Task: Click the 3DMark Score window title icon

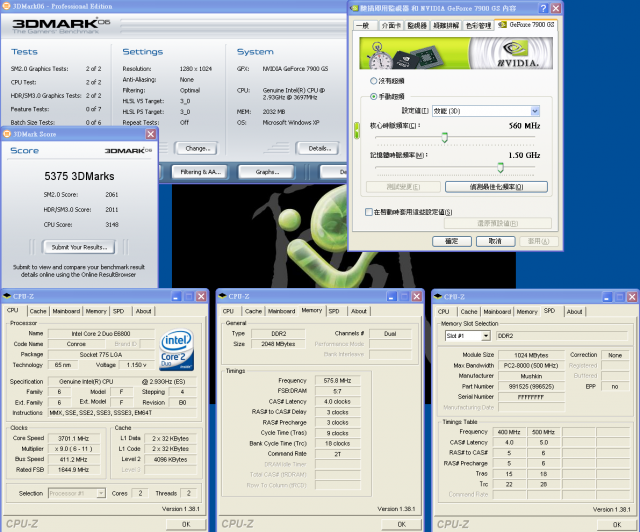Action: pyautogui.click(x=7, y=134)
